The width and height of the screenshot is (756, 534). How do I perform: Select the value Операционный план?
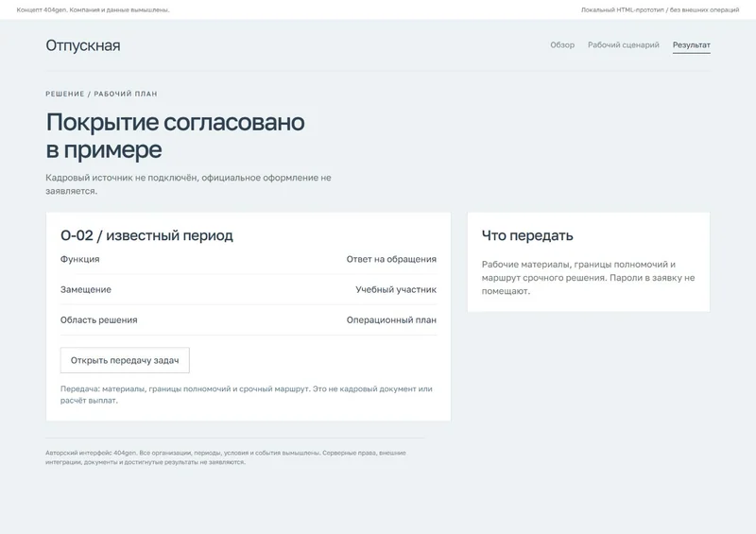[x=391, y=319]
